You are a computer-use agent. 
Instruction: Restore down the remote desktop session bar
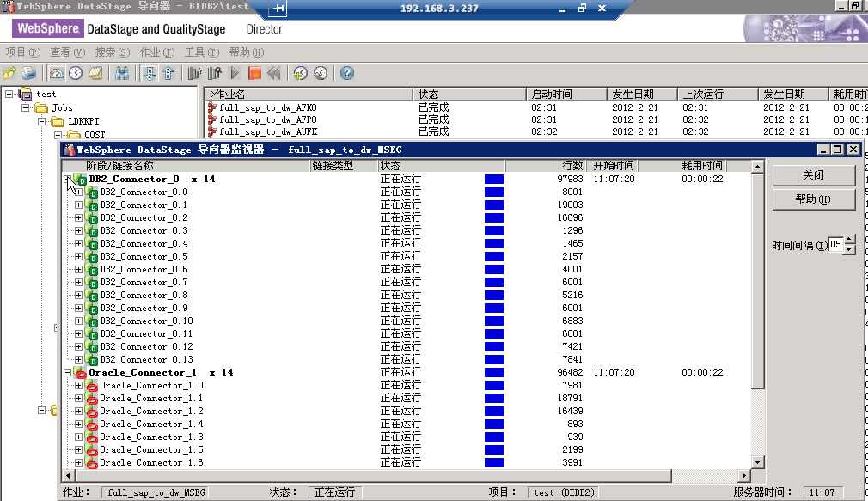click(x=582, y=9)
